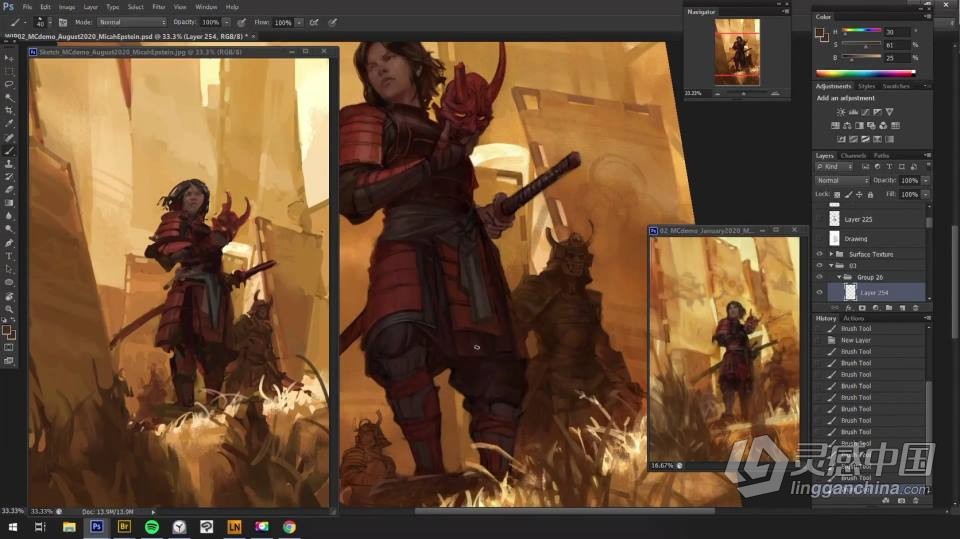
Task: Open Opacity slider arrow in options bar
Action: coord(227,23)
